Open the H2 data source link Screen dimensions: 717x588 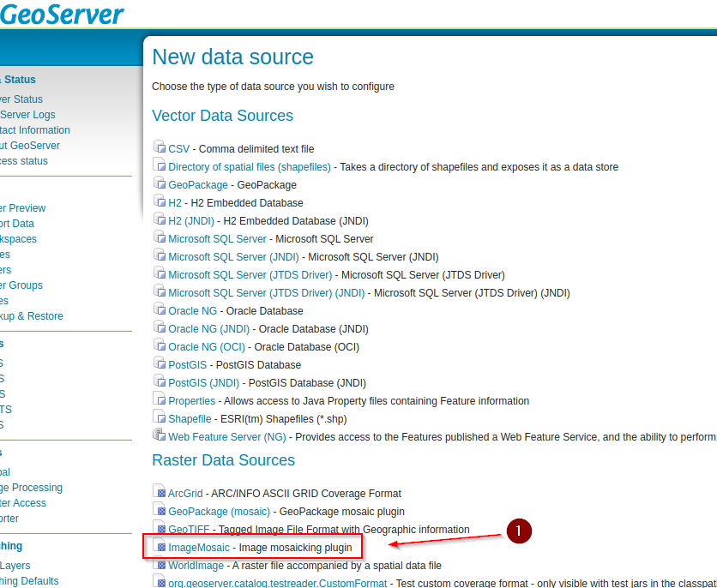(x=175, y=203)
